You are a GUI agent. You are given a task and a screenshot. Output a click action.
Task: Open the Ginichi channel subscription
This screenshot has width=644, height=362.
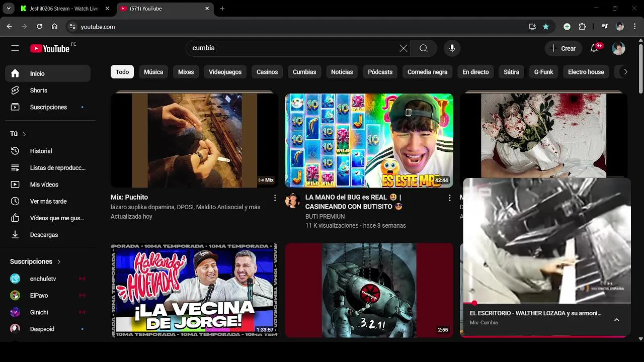48,312
